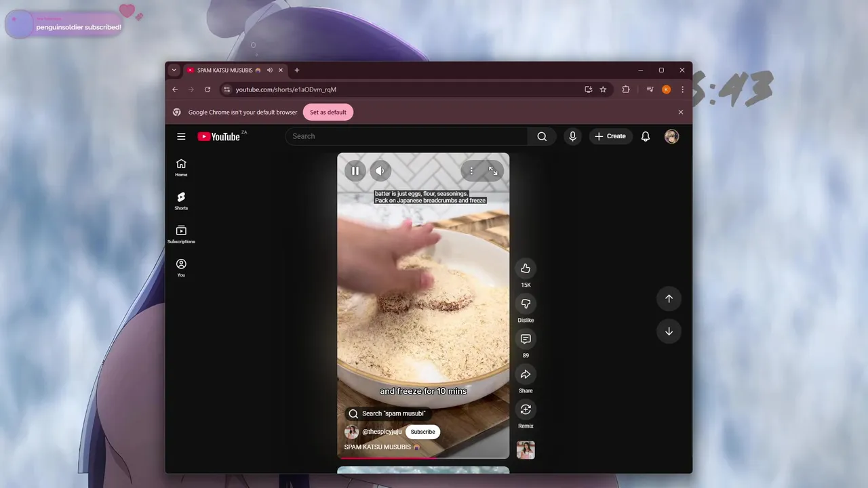This screenshot has width=868, height=488.
Task: Open the Remix option
Action: click(x=526, y=409)
